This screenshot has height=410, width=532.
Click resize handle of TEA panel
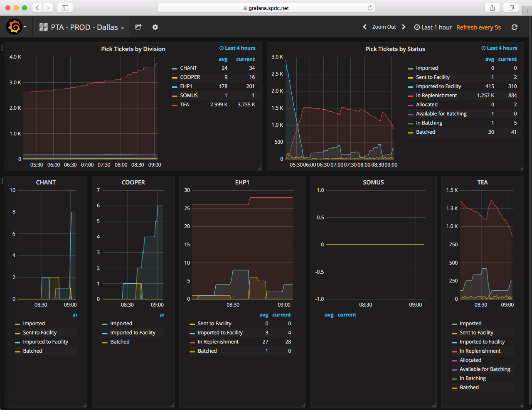click(x=521, y=405)
